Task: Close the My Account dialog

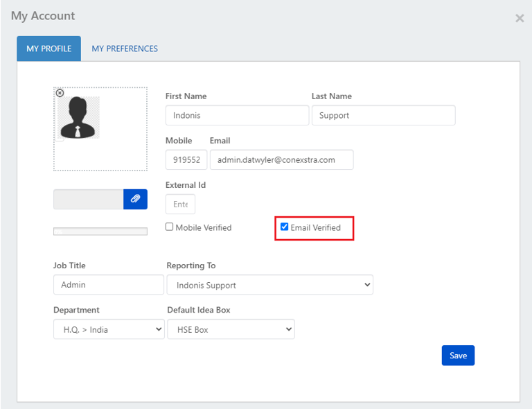Action: 519,18
